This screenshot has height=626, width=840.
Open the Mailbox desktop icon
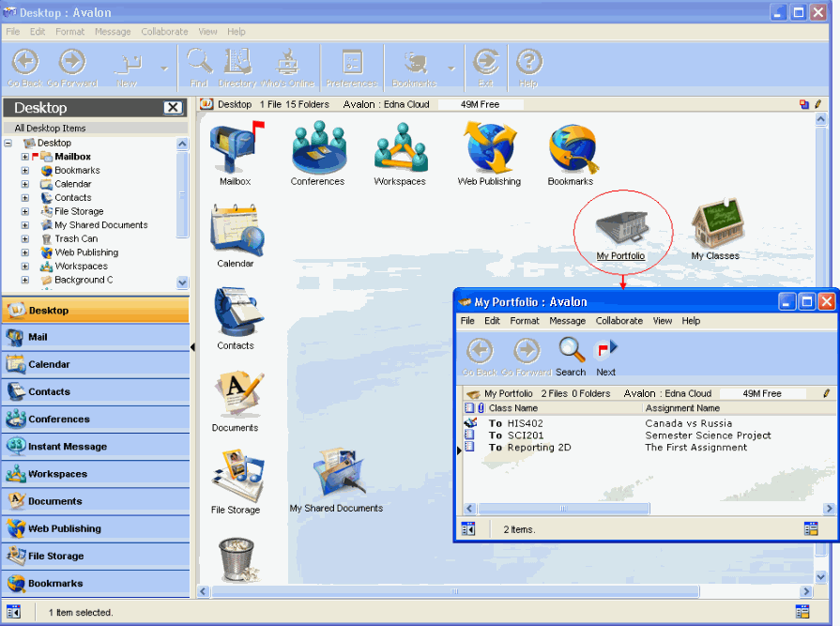tap(234, 148)
